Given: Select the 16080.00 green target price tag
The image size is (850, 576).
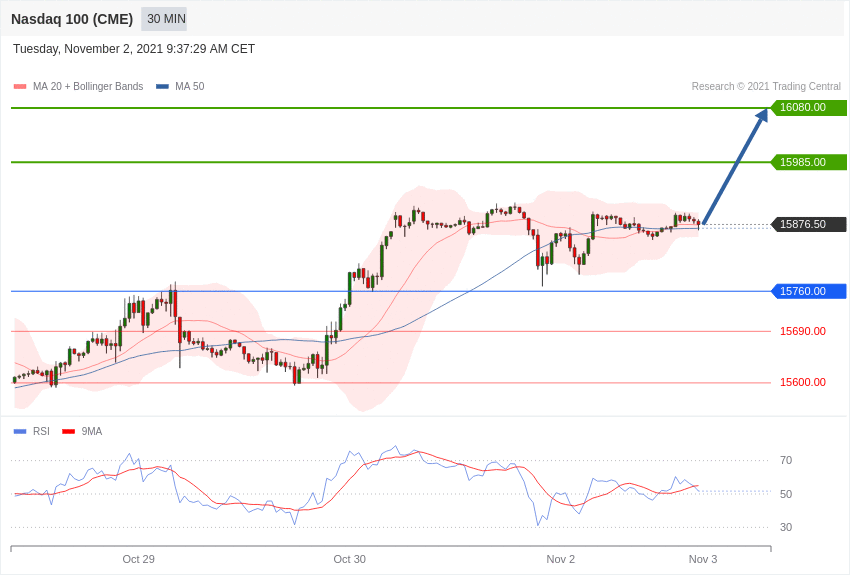Looking at the screenshot, I should point(808,107).
